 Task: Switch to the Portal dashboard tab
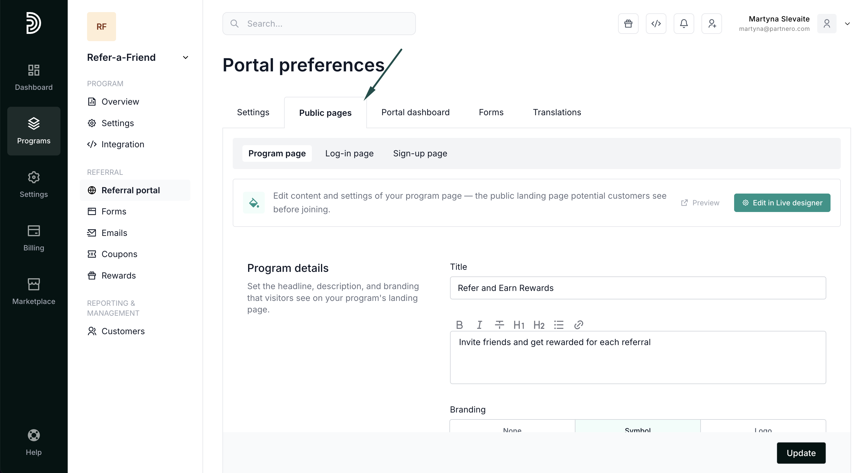(415, 112)
